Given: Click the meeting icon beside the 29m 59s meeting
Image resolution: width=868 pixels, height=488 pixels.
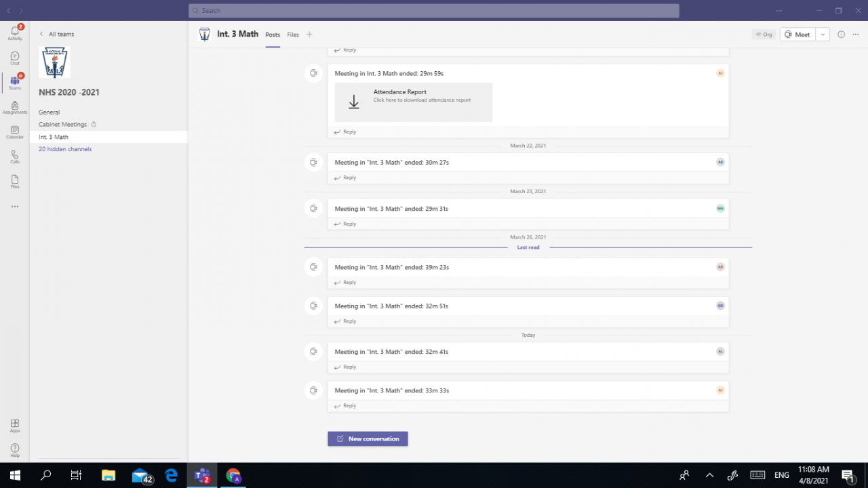Looking at the screenshot, I should click(313, 73).
